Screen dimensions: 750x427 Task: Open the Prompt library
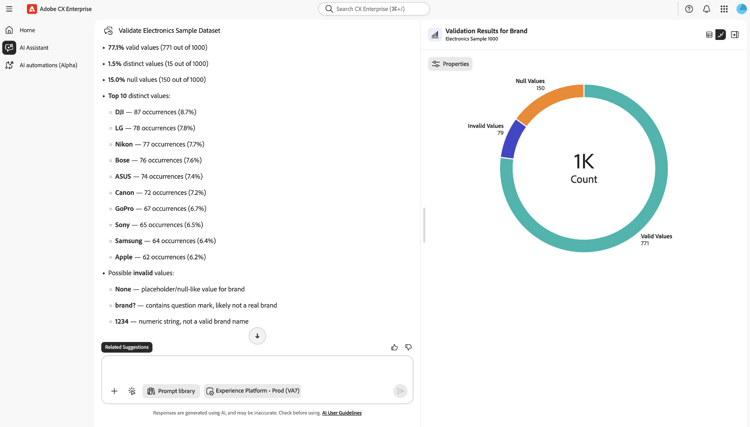click(171, 391)
